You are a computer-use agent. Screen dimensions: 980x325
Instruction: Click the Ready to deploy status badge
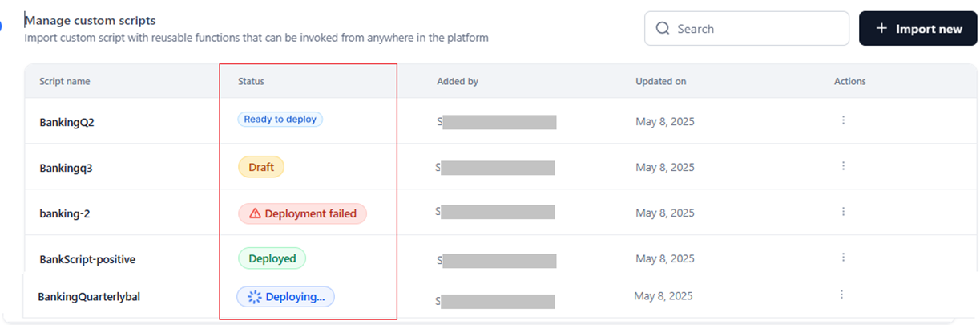click(280, 120)
